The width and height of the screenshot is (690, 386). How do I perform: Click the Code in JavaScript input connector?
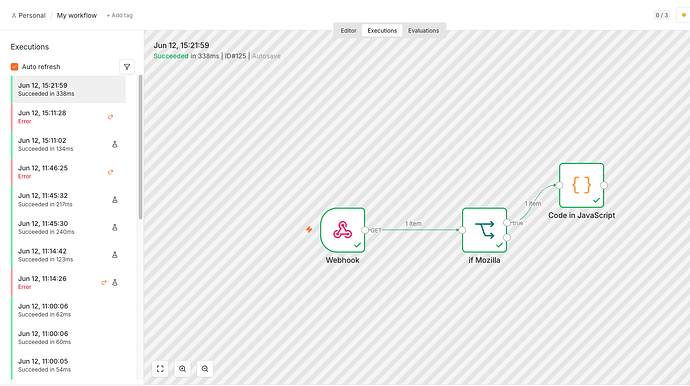[x=559, y=185]
